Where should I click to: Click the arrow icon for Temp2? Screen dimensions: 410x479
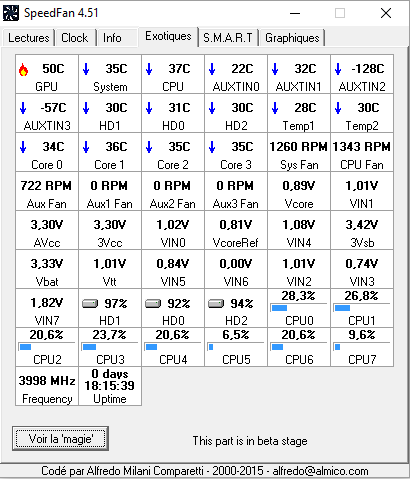338,108
